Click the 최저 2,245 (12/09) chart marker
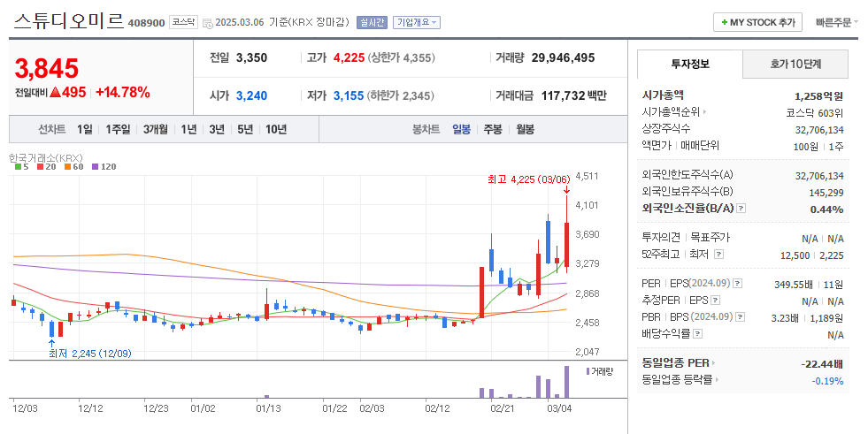 point(89,354)
